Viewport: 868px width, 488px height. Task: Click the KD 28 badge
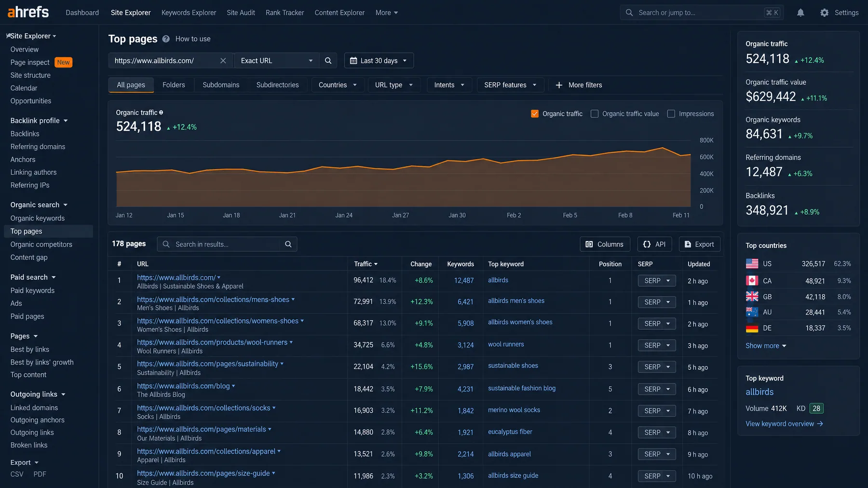(816, 408)
